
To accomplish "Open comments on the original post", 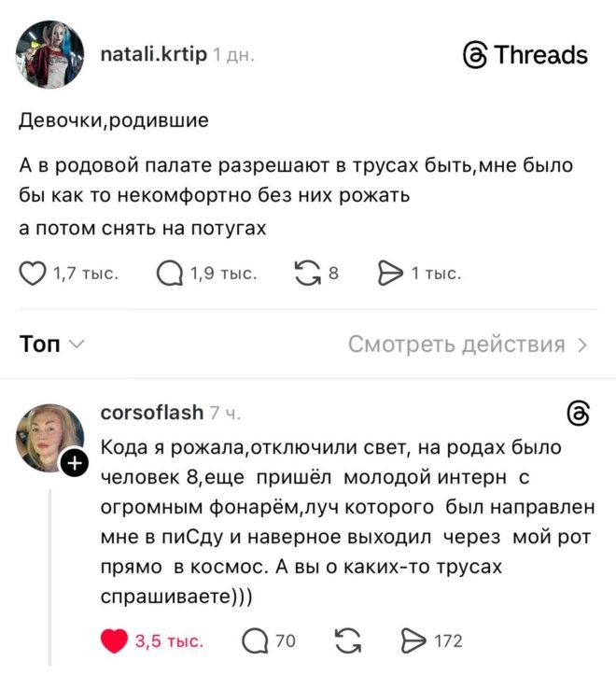I will (169, 274).
